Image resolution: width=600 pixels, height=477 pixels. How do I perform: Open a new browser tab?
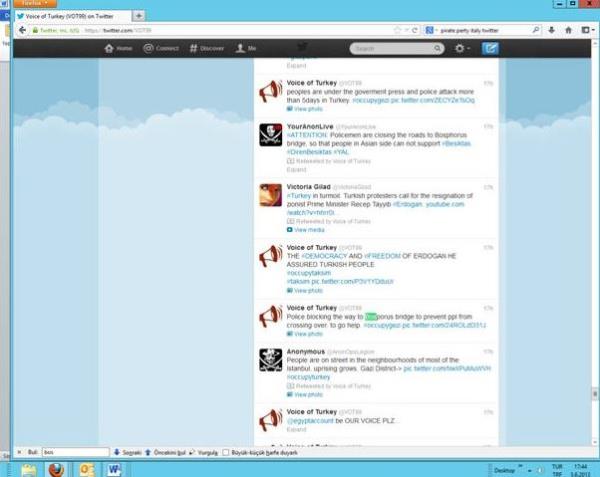tap(138, 16)
